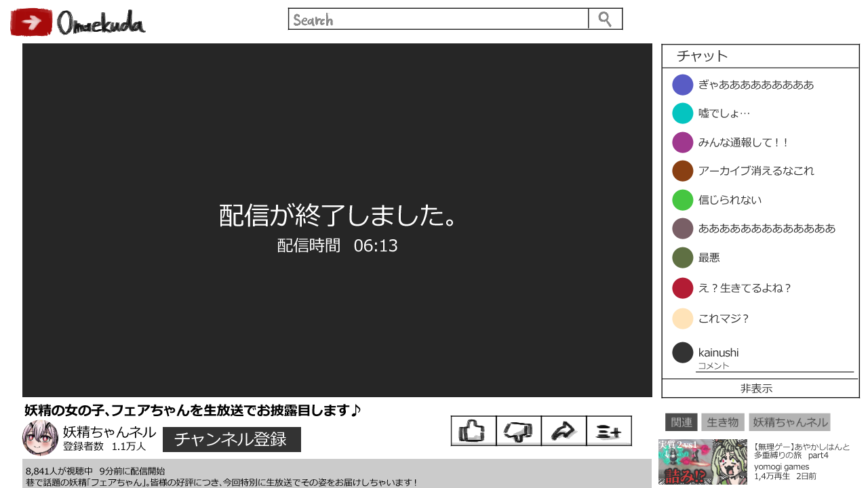The height and width of the screenshot is (488, 868).
Task: Select the 生き物 tab
Action: [x=723, y=422]
